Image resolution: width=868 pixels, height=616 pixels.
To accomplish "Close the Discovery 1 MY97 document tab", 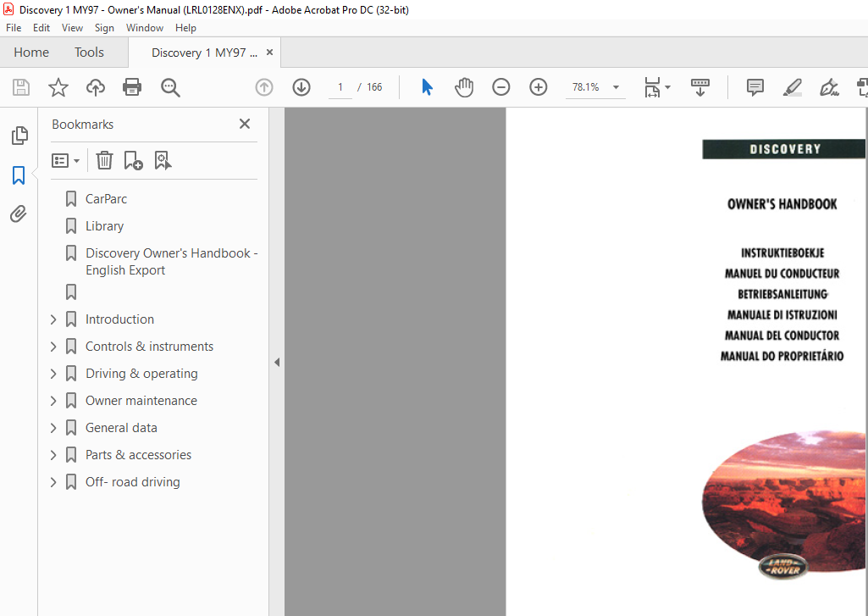I will 269,52.
